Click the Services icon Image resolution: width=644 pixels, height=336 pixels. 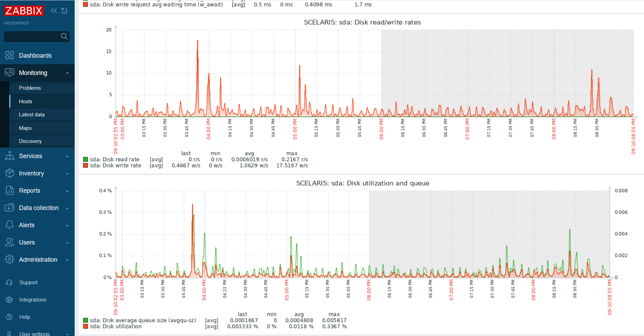[10, 156]
